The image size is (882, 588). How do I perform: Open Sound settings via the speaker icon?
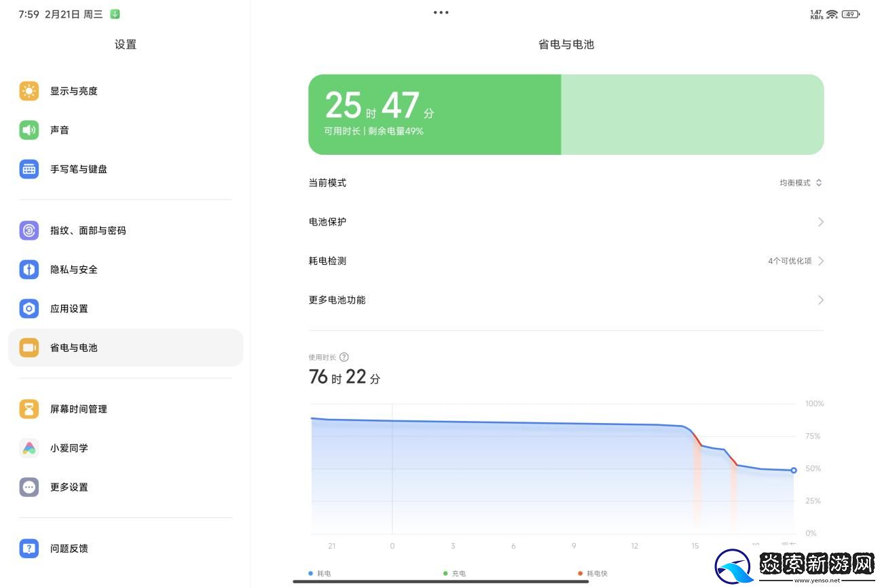[x=29, y=130]
